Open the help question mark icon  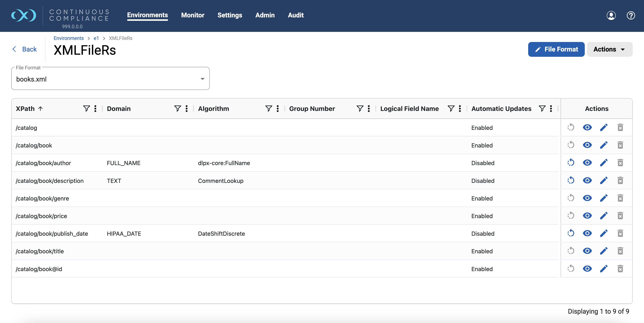pyautogui.click(x=631, y=15)
